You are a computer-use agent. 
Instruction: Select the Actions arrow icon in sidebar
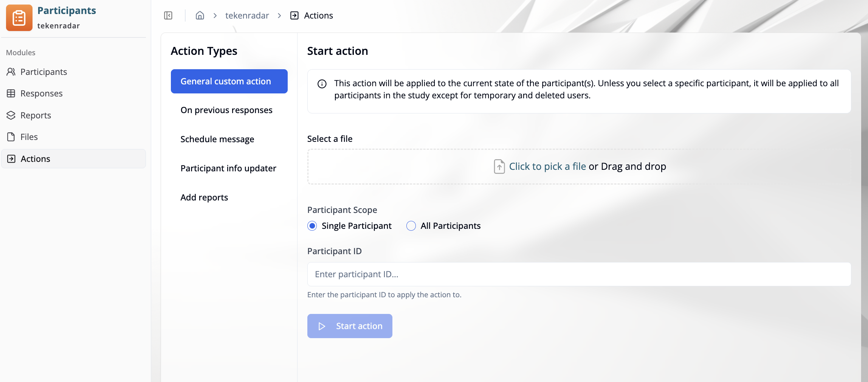point(11,158)
